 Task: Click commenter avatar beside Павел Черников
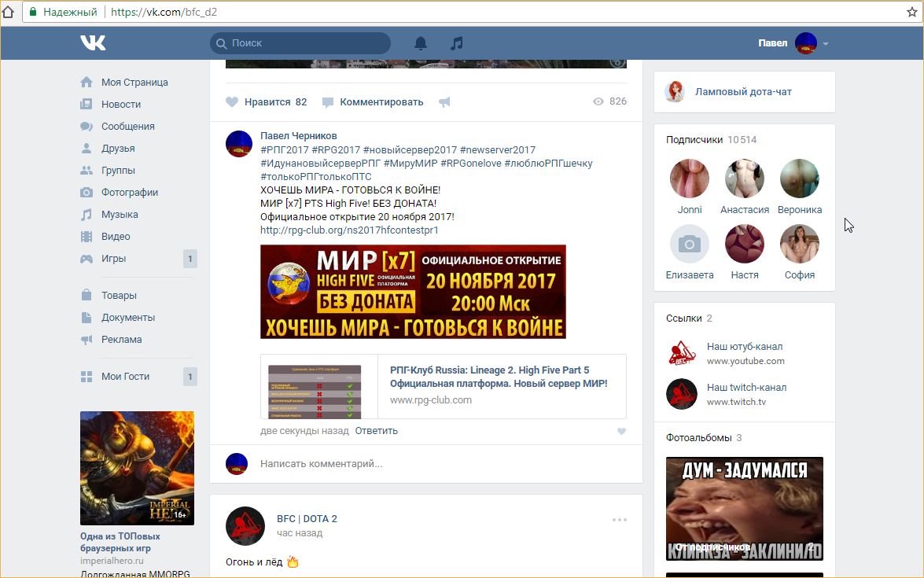(x=238, y=144)
